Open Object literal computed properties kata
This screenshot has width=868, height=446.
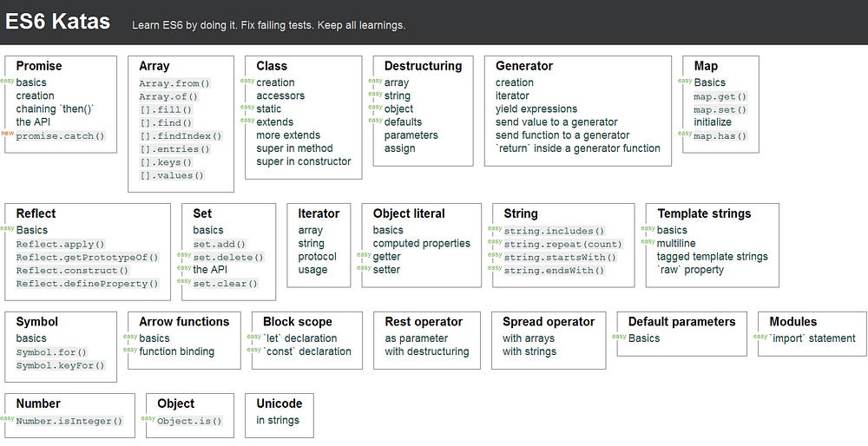(421, 244)
